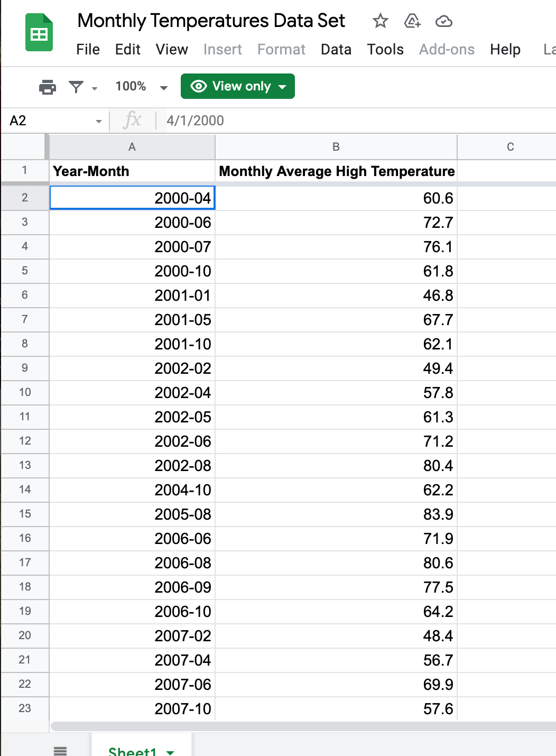556x756 pixels.
Task: Click the A2 name box field
Action: (55, 121)
